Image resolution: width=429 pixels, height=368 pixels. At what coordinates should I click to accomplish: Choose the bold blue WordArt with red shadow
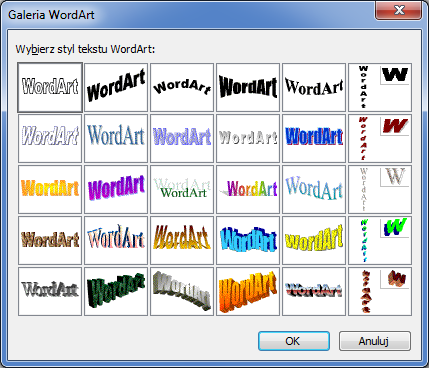tap(314, 138)
